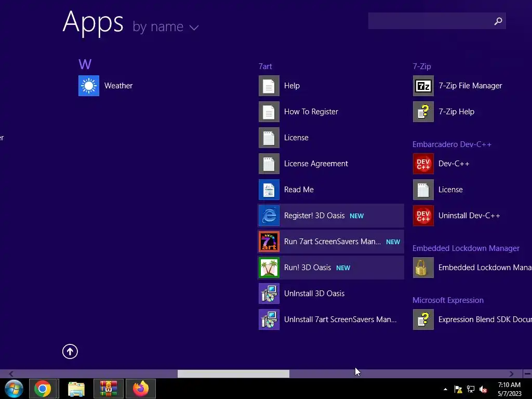Click the 'UnInstall 3D Oasis' label
Image resolution: width=532 pixels, height=399 pixels.
[314, 294]
